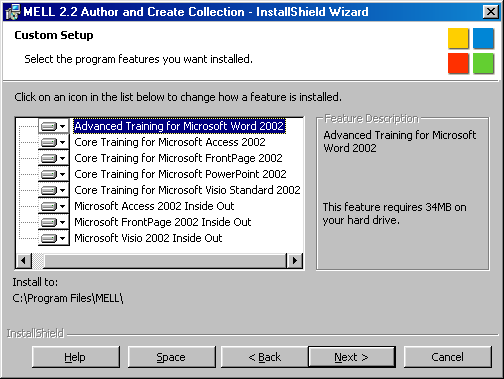Select Advanced Training for Microsoft Word 2002

[179, 126]
